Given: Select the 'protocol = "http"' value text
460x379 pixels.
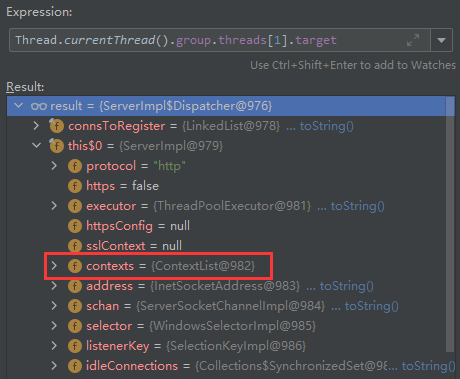Looking at the screenshot, I should tap(169, 166).
